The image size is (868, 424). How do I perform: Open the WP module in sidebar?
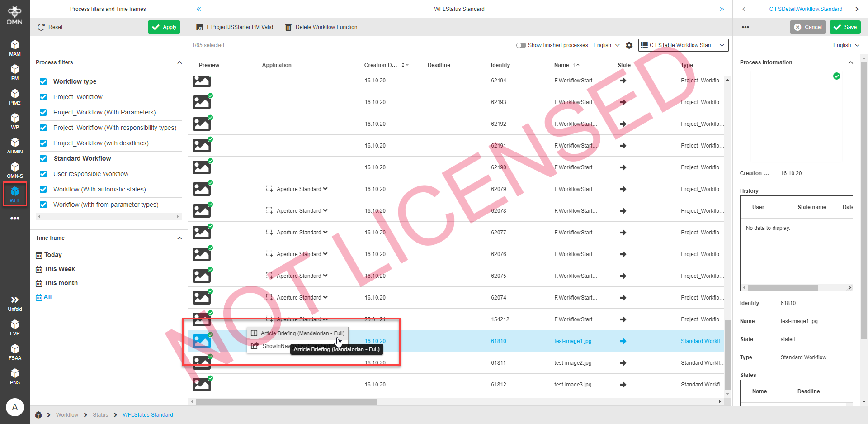click(15, 121)
